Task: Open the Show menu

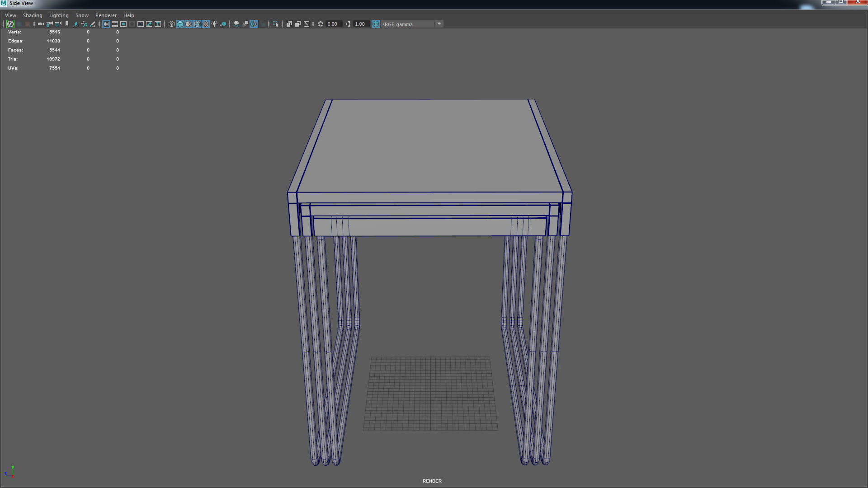Action: click(x=82, y=15)
